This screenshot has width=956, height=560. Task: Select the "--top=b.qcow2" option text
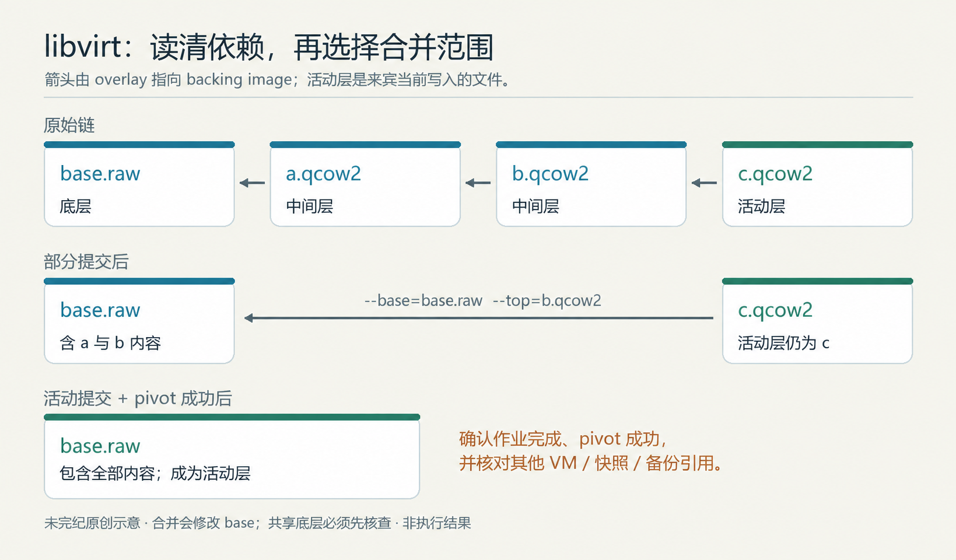[547, 300]
